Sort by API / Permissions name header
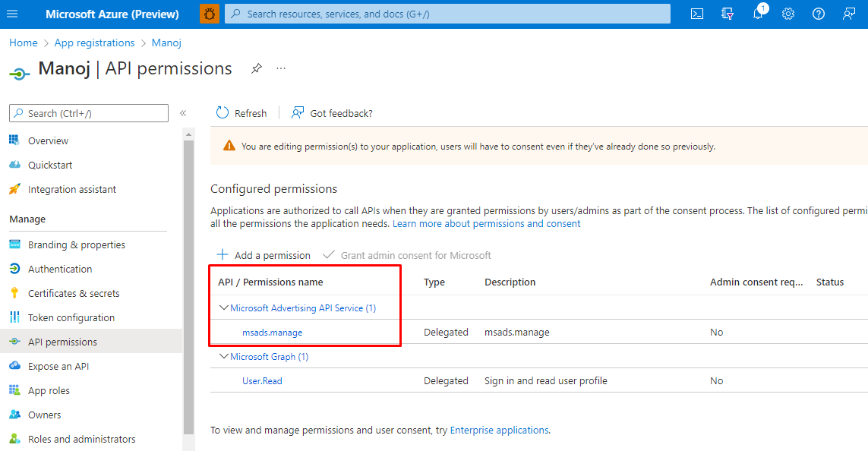 (x=270, y=282)
